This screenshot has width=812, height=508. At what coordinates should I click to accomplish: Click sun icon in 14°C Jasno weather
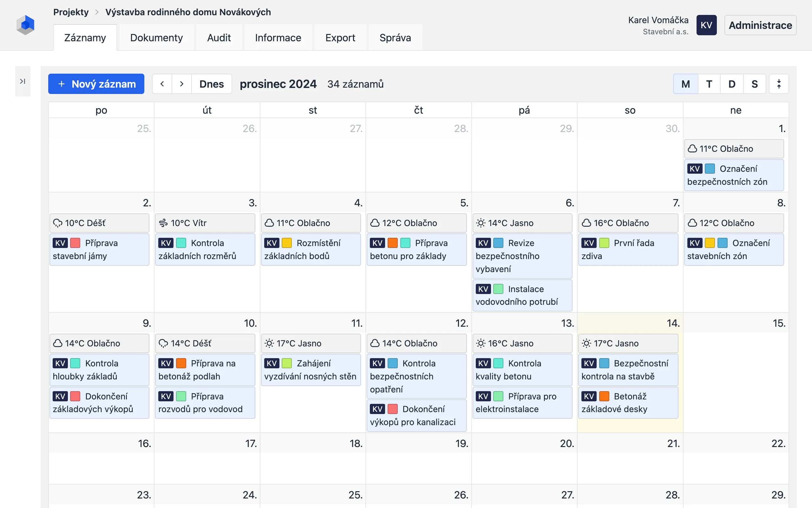click(x=481, y=223)
